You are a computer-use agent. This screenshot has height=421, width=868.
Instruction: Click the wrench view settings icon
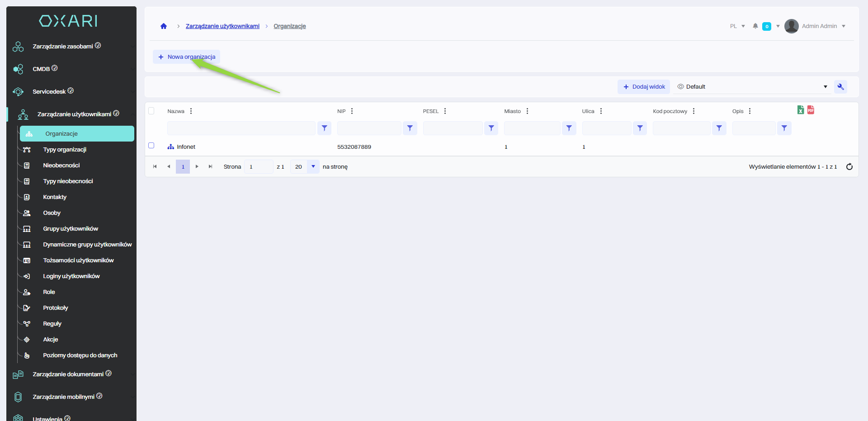pyautogui.click(x=840, y=87)
